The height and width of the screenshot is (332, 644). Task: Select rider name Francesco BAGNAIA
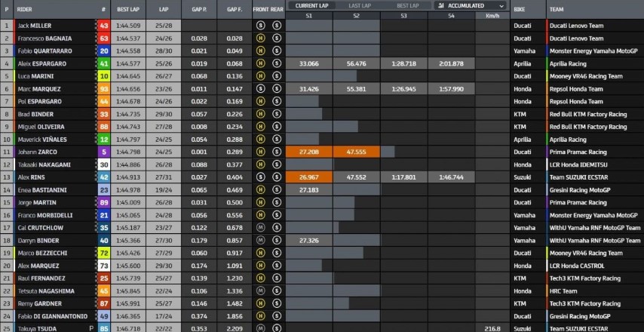point(44,38)
